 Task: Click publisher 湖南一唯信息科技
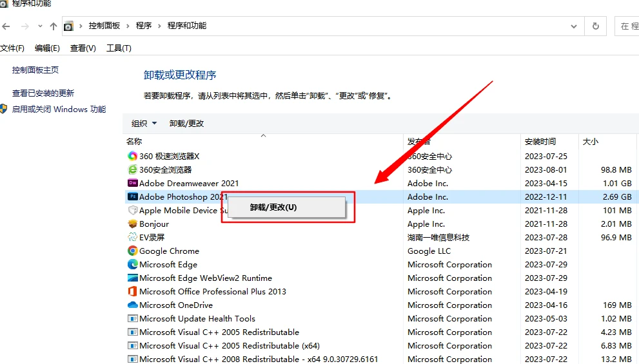438,237
